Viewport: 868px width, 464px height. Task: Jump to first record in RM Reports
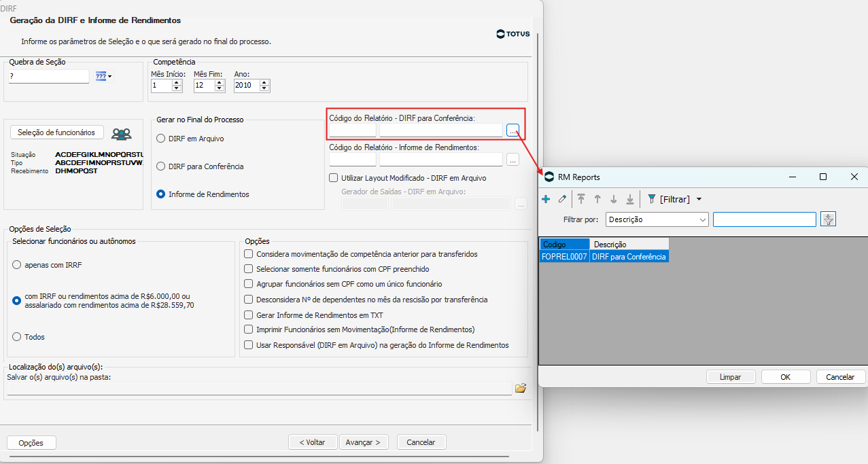tap(581, 199)
